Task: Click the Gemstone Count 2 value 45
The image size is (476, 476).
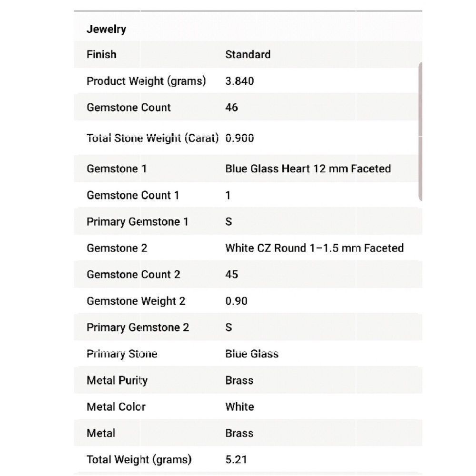Action: [x=232, y=275]
